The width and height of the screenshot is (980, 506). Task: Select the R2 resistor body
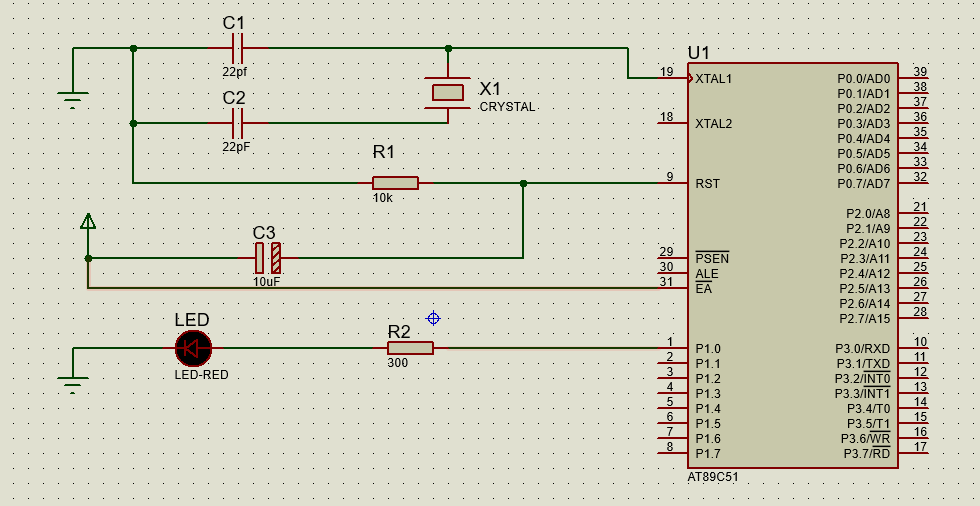(x=410, y=348)
